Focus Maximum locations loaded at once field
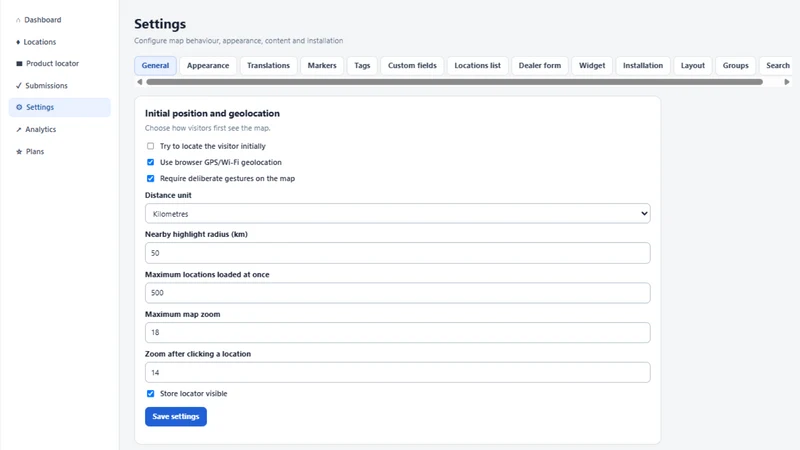The width and height of the screenshot is (800, 450). pyautogui.click(x=397, y=293)
